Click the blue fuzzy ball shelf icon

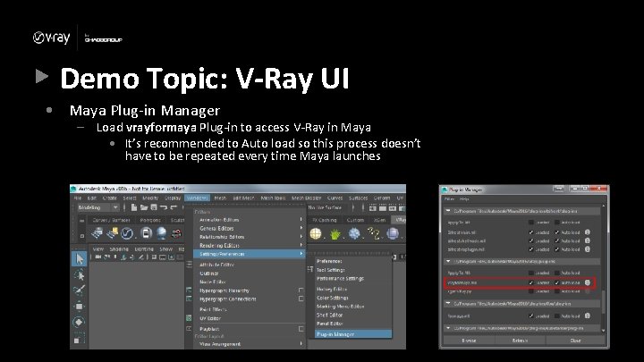(x=354, y=233)
